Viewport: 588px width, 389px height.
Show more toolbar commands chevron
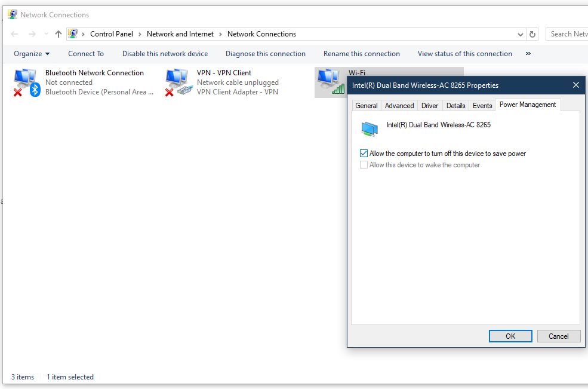(528, 54)
